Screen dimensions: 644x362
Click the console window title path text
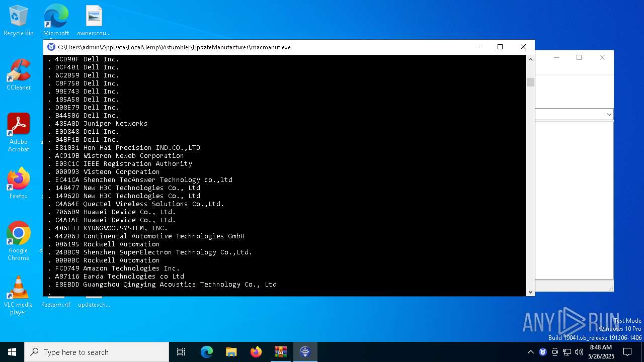pos(174,47)
